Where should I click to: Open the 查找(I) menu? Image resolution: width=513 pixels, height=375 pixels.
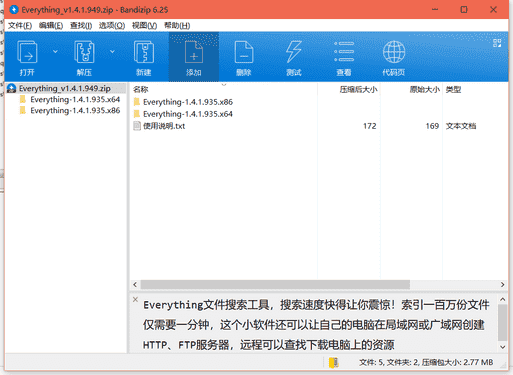tap(81, 26)
